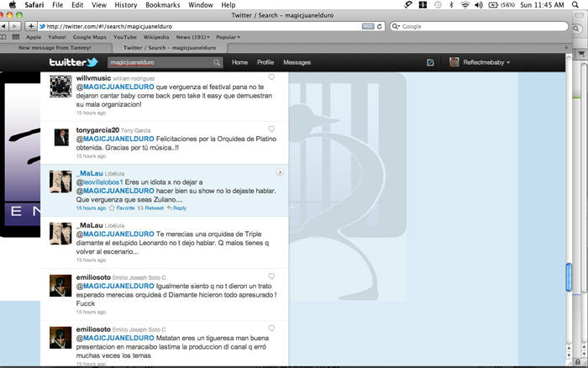Expand the News (191) bookmarks dropdown
588x368 pixels.
pyautogui.click(x=192, y=37)
